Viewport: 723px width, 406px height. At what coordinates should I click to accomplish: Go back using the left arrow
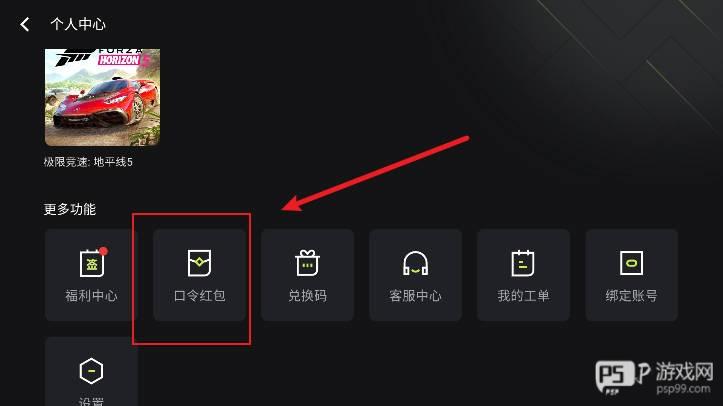click(25, 24)
